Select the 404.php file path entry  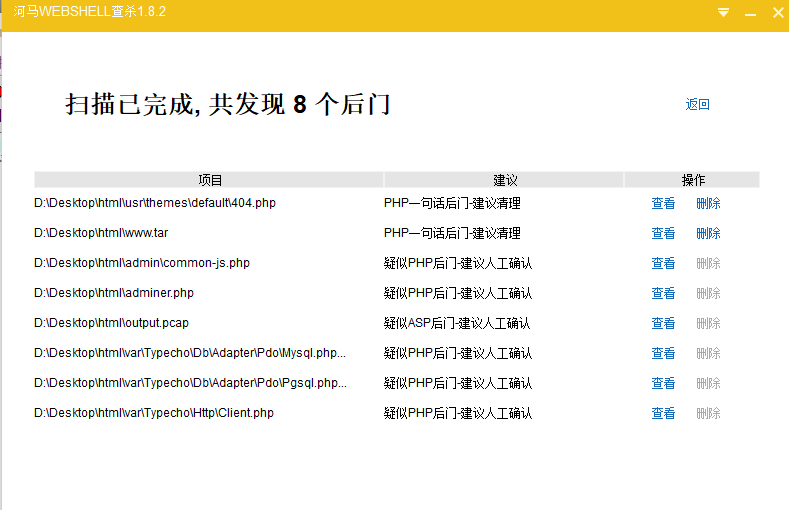(155, 203)
